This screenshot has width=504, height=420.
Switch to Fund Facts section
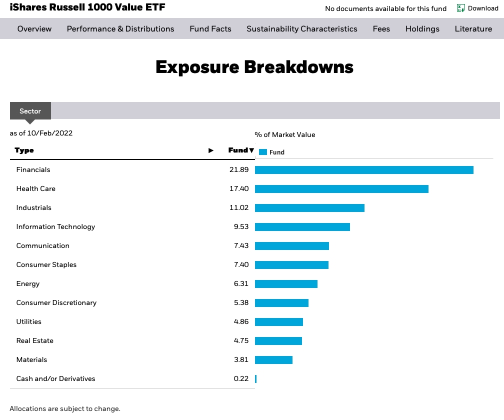210,29
